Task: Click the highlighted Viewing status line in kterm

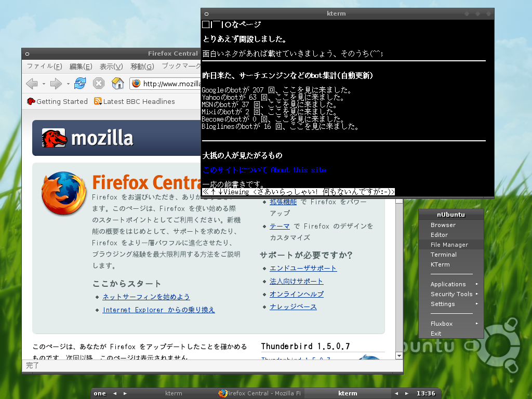Action: point(298,192)
